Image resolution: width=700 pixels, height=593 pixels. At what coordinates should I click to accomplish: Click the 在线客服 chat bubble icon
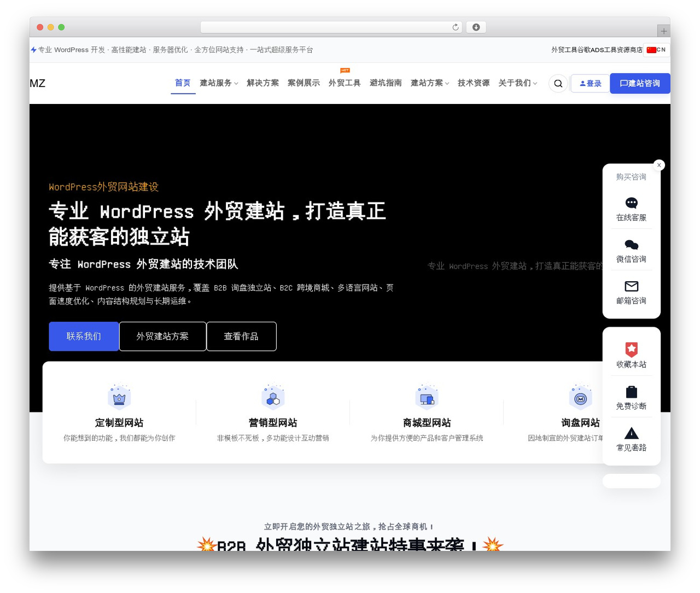[x=632, y=203]
